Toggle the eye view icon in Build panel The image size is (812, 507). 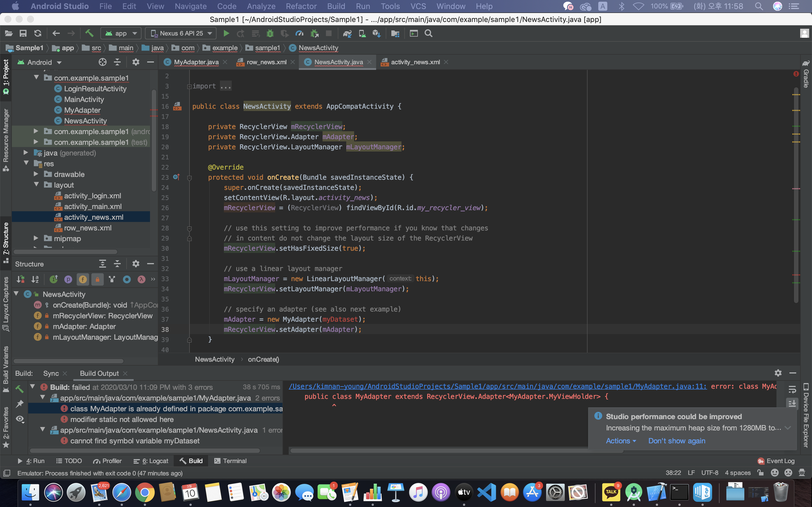pyautogui.click(x=20, y=419)
